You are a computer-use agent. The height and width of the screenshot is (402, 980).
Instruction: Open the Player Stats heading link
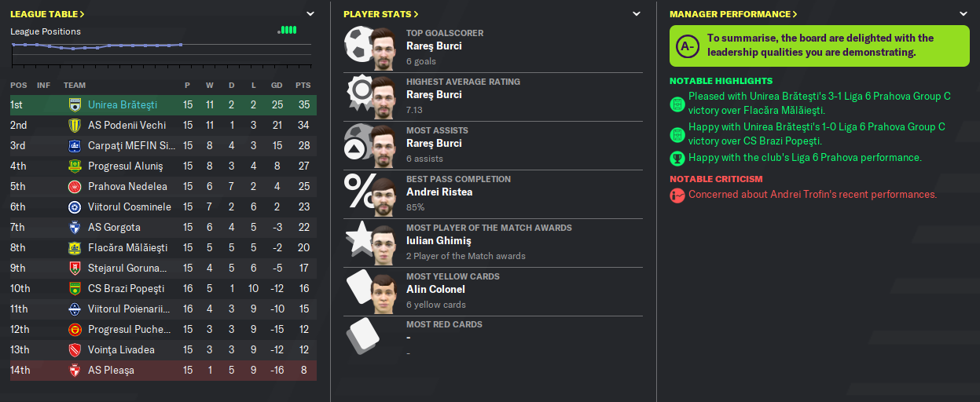[380, 14]
